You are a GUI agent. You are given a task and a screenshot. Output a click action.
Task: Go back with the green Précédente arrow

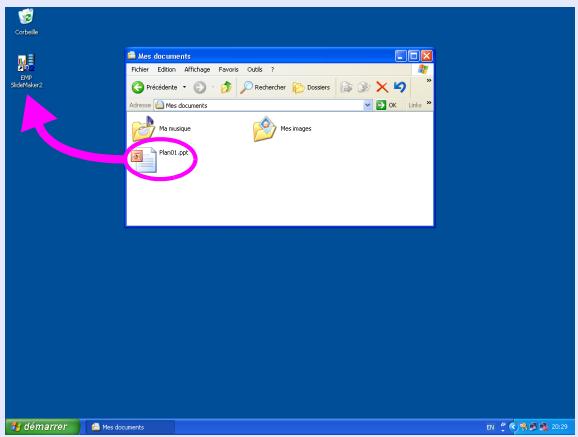138,87
